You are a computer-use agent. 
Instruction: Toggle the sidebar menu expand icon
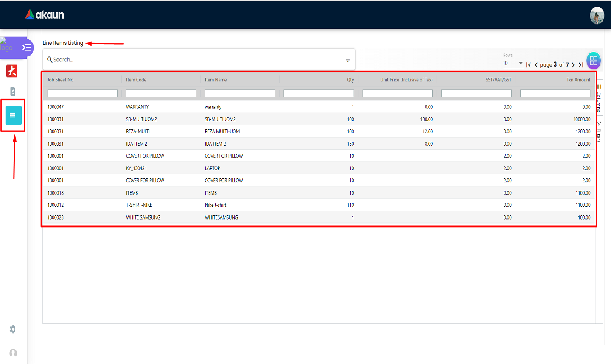27,47
